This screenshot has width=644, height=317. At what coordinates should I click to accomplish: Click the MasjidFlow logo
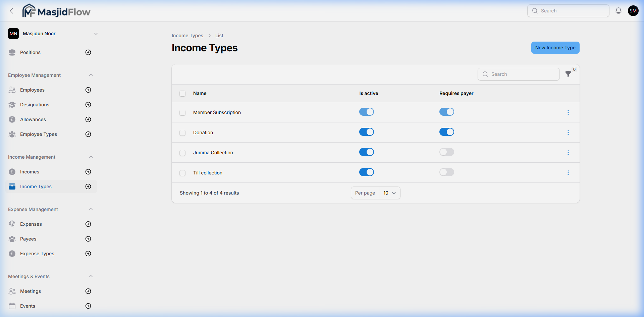(x=56, y=10)
